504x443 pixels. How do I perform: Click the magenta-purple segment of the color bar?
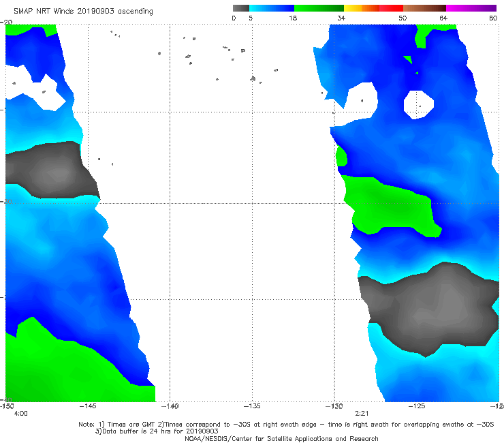click(x=471, y=8)
